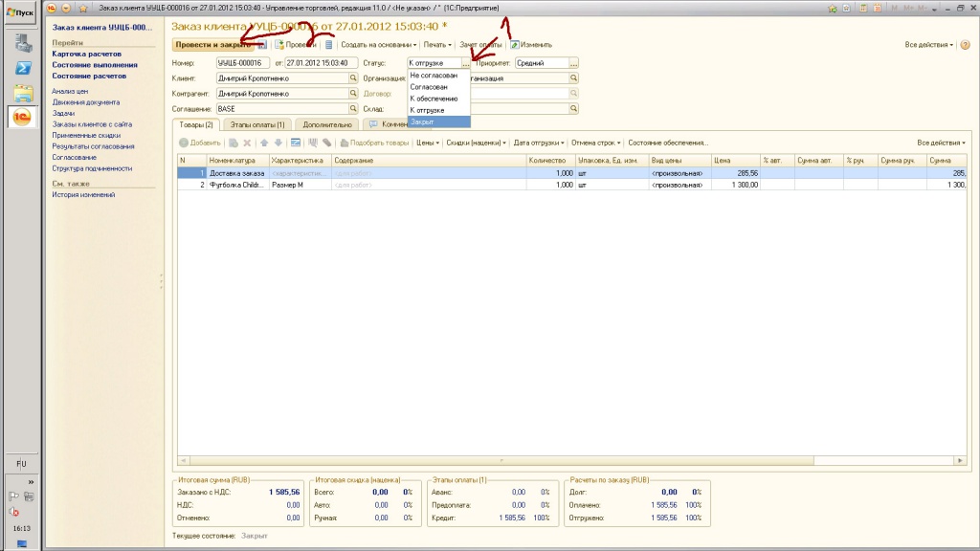This screenshot has height=551, width=980.
Task: Open the top Все действия dropdown near help icon
Action: 928,45
